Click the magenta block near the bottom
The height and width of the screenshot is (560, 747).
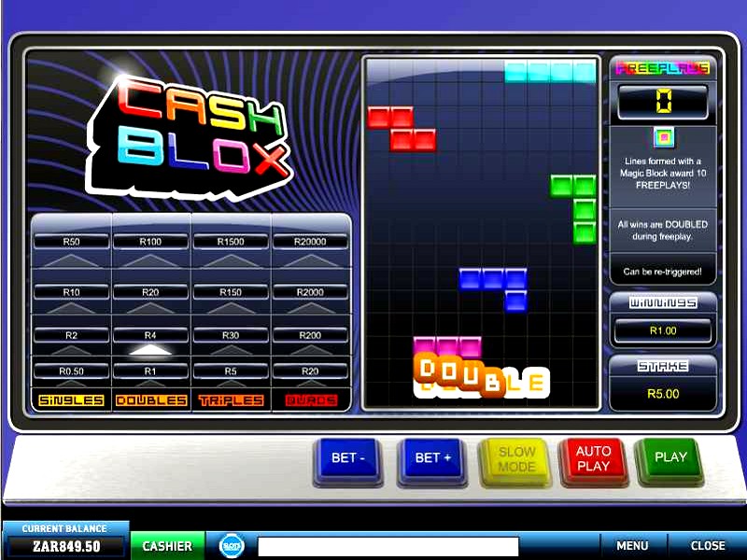447,346
